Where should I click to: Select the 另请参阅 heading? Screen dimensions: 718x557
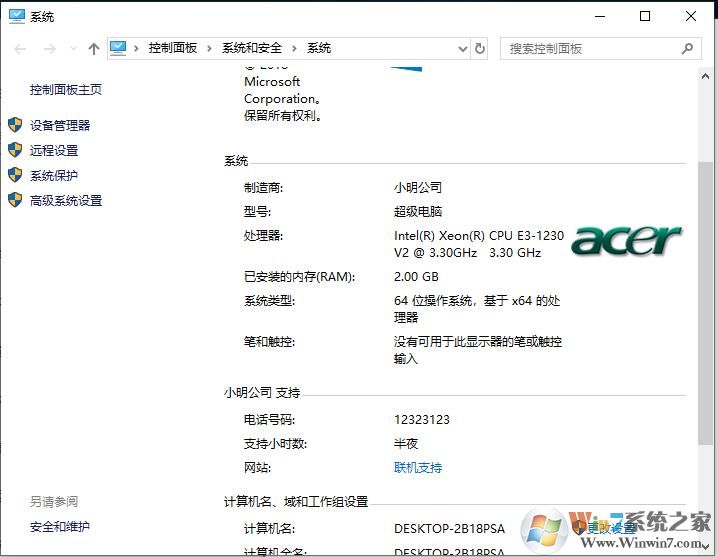[54, 502]
